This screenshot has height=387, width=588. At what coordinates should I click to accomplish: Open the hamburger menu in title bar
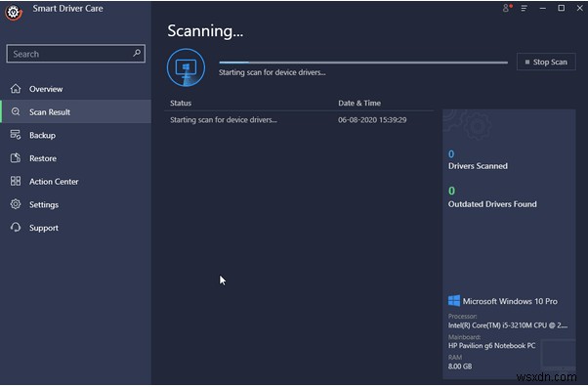pyautogui.click(x=524, y=8)
